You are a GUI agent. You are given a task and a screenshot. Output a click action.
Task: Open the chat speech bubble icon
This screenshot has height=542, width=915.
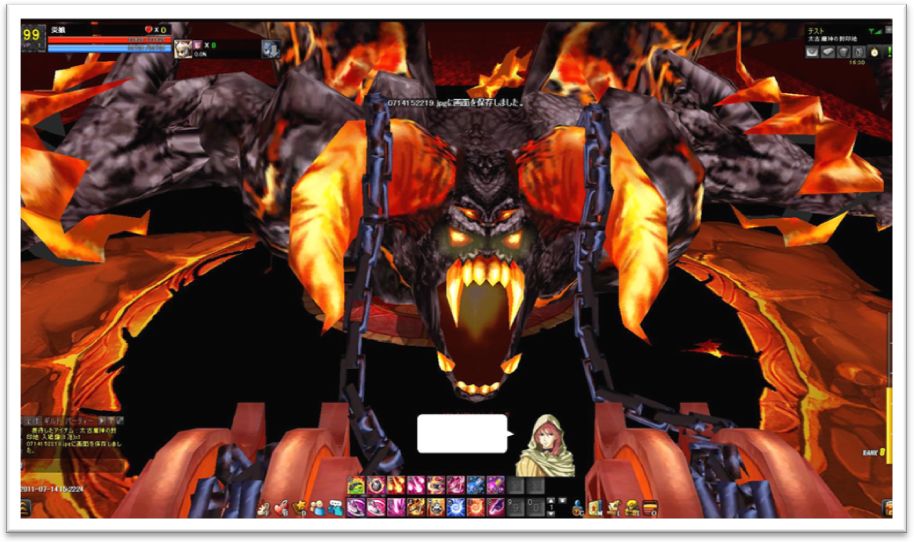point(336,508)
